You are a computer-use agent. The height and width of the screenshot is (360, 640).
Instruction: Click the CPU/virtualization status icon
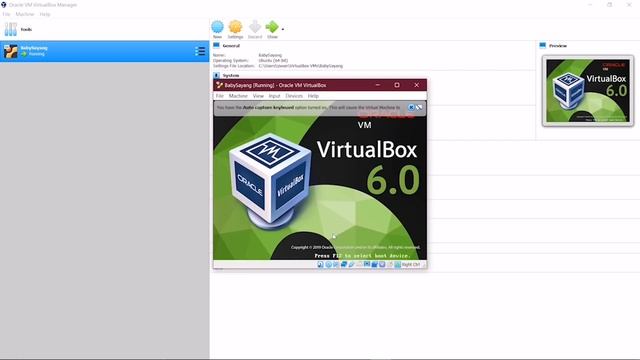(382, 264)
